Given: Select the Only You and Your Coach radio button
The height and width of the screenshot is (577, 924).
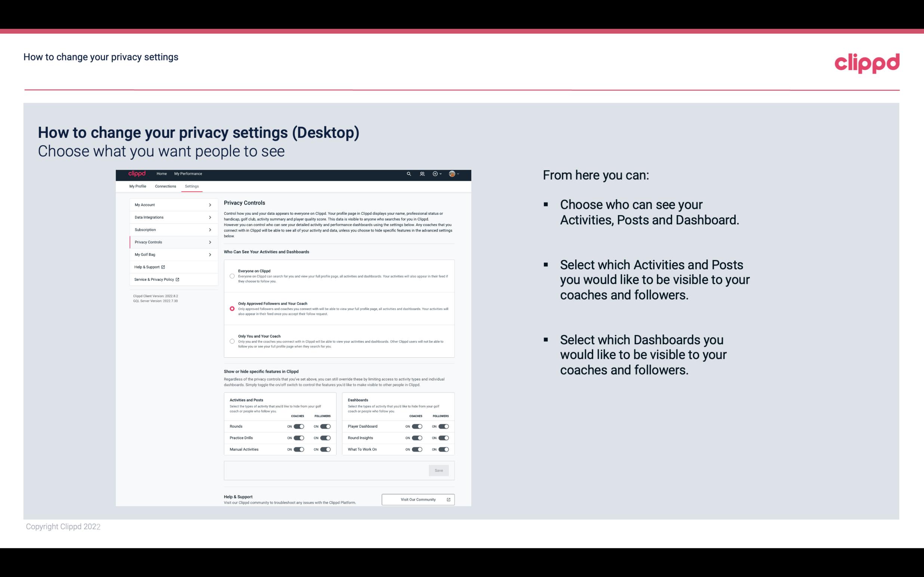Looking at the screenshot, I should coord(231,342).
